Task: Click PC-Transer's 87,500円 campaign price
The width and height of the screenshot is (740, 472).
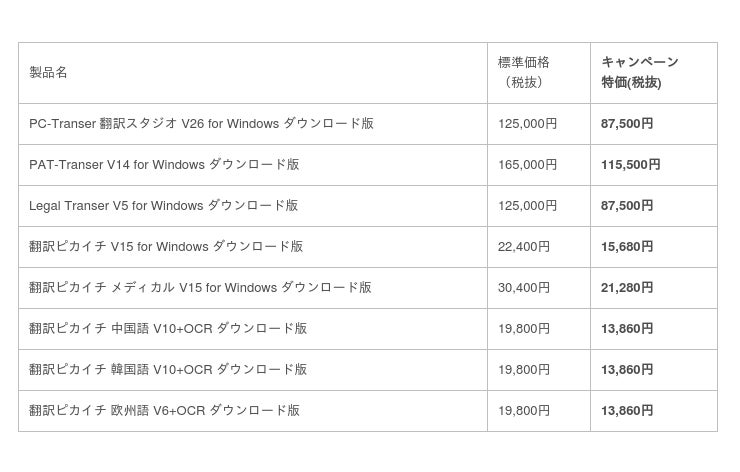Action: [627, 124]
